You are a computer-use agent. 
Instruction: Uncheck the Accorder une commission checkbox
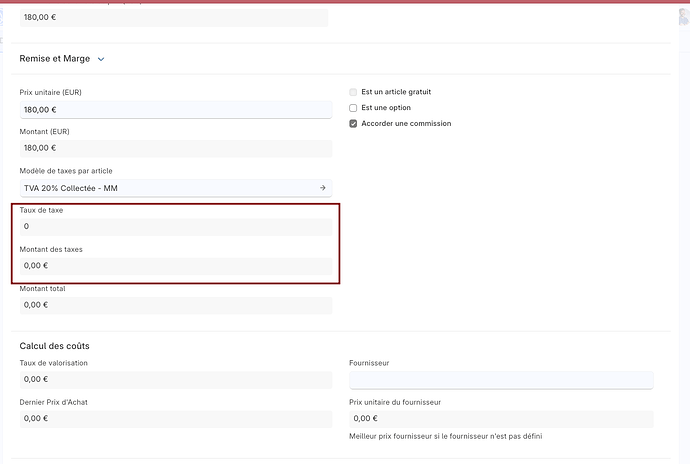[353, 124]
